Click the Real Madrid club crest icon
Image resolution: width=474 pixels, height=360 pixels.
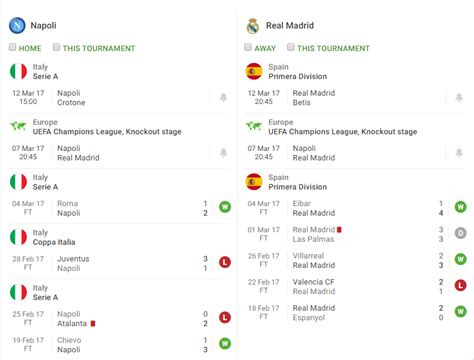click(253, 26)
